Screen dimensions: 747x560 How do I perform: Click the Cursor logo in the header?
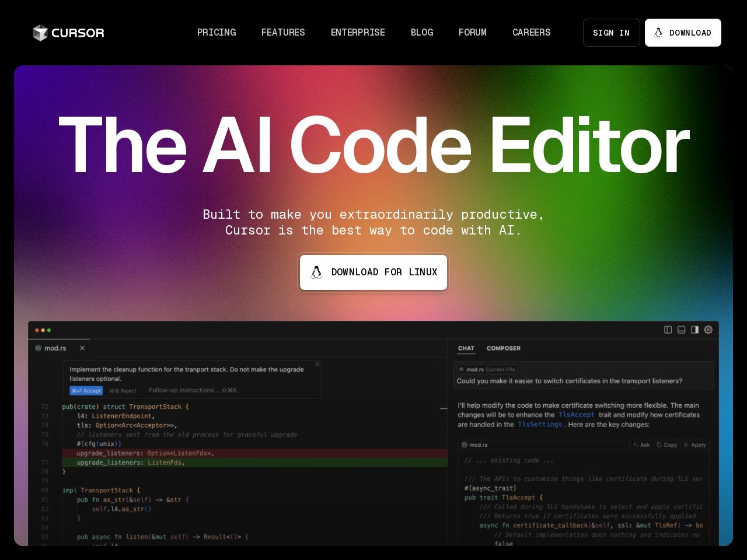[68, 33]
